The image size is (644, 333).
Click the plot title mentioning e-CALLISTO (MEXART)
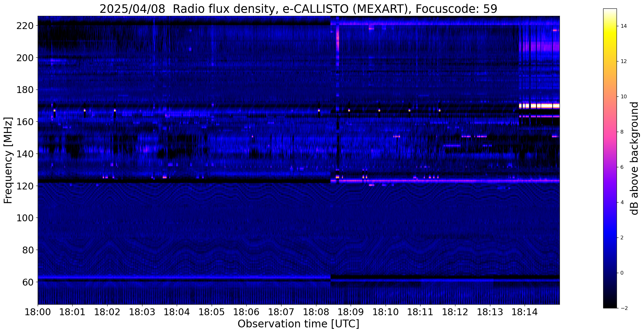click(298, 9)
